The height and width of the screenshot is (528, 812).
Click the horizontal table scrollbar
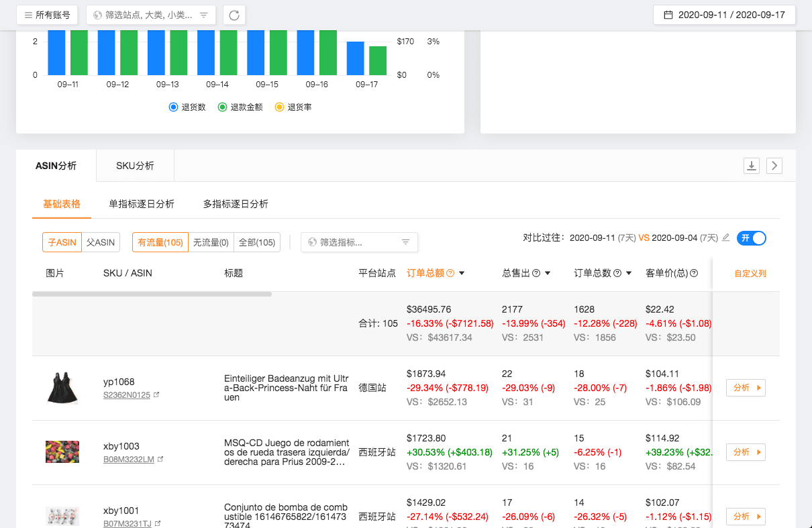(x=152, y=294)
